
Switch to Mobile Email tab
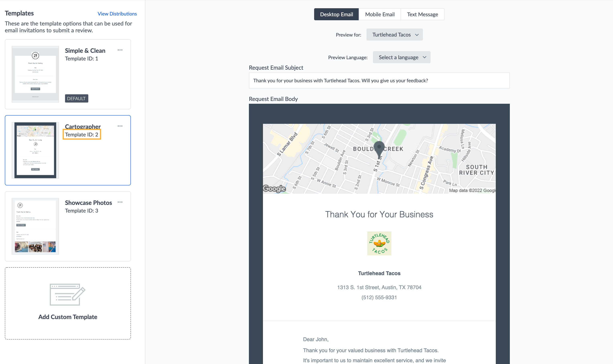click(380, 14)
